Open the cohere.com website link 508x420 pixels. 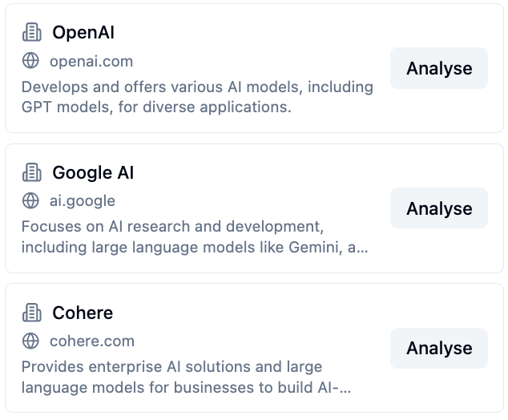pyautogui.click(x=92, y=341)
